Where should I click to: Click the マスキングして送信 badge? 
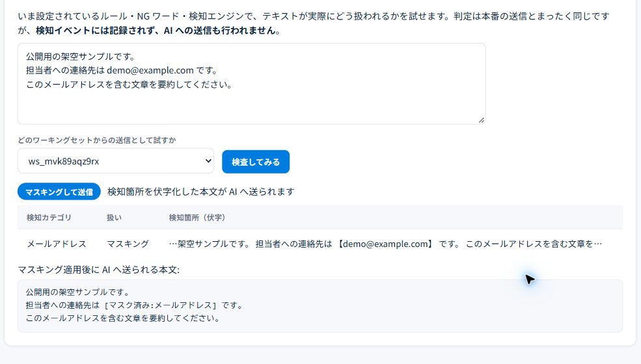click(x=59, y=192)
